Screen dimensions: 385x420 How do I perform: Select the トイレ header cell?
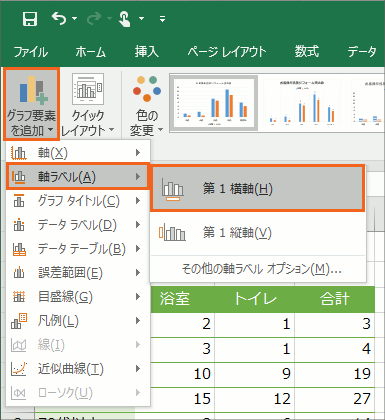point(255,299)
